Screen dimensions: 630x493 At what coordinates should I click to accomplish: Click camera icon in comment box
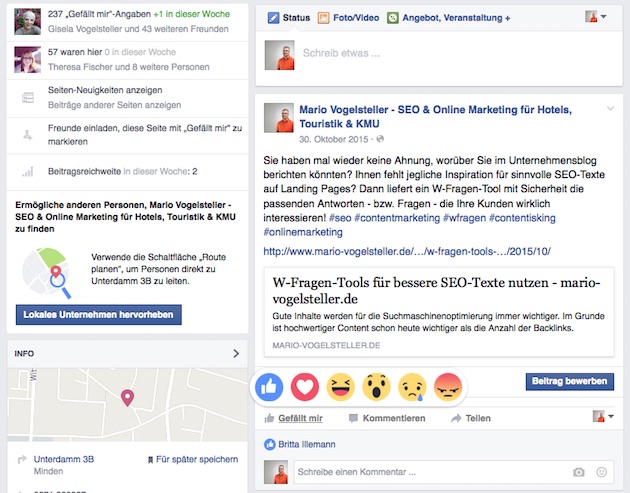579,472
